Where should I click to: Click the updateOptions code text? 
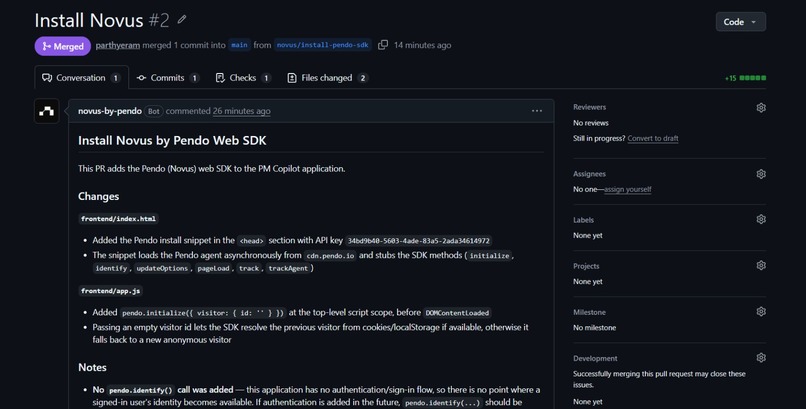[x=162, y=268]
